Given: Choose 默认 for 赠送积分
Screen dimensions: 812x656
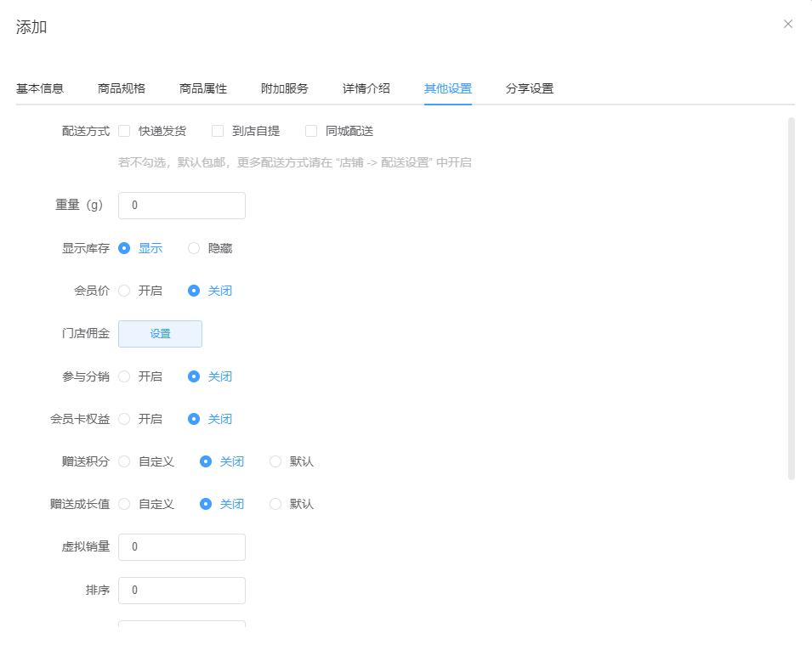Looking at the screenshot, I should point(275,461).
